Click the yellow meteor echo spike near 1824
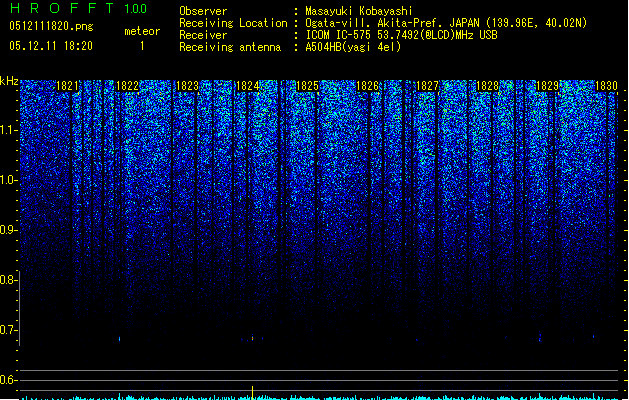 [252, 392]
